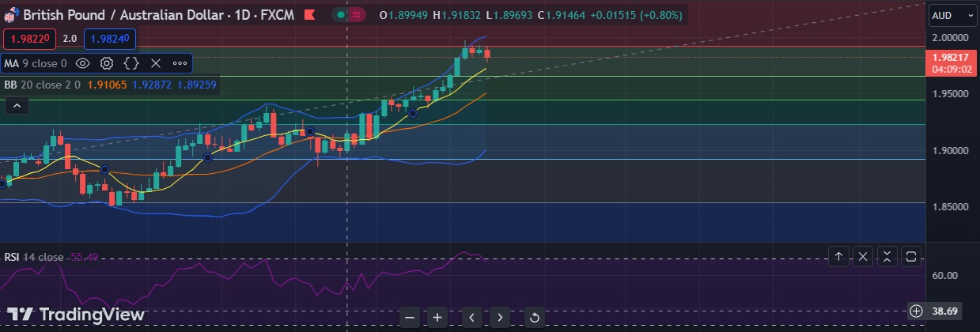The width and height of the screenshot is (980, 332).
Task: Click the 2.00000 price axis label
Action: (948, 37)
